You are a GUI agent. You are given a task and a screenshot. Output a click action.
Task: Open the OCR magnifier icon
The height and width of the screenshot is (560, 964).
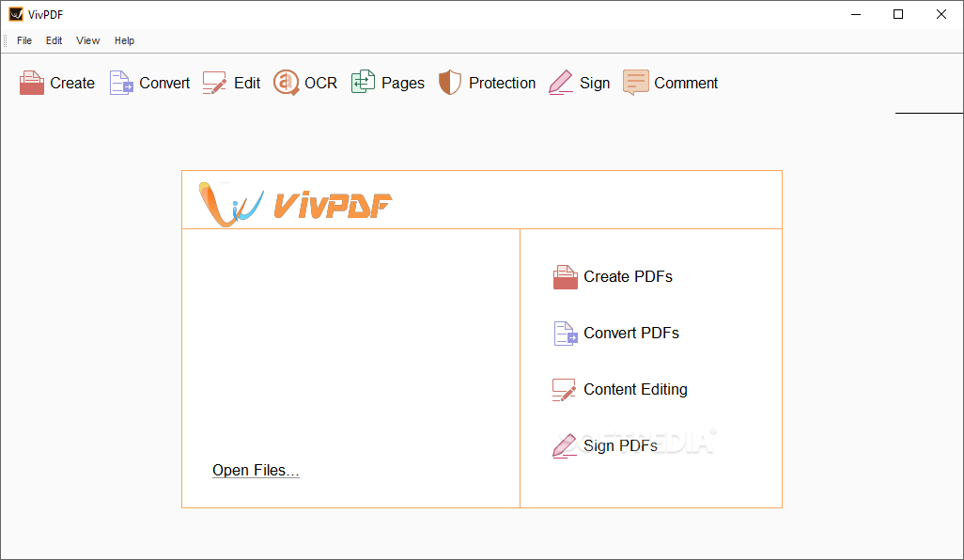(x=286, y=83)
